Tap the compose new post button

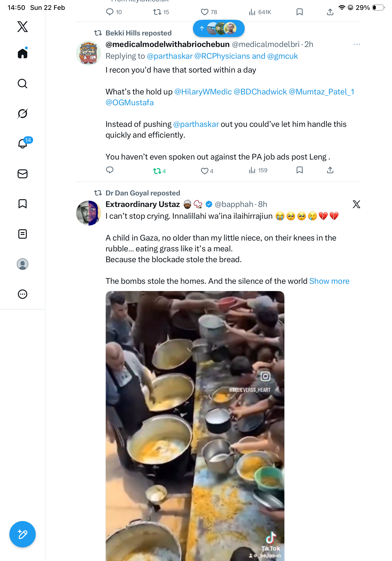[23, 534]
